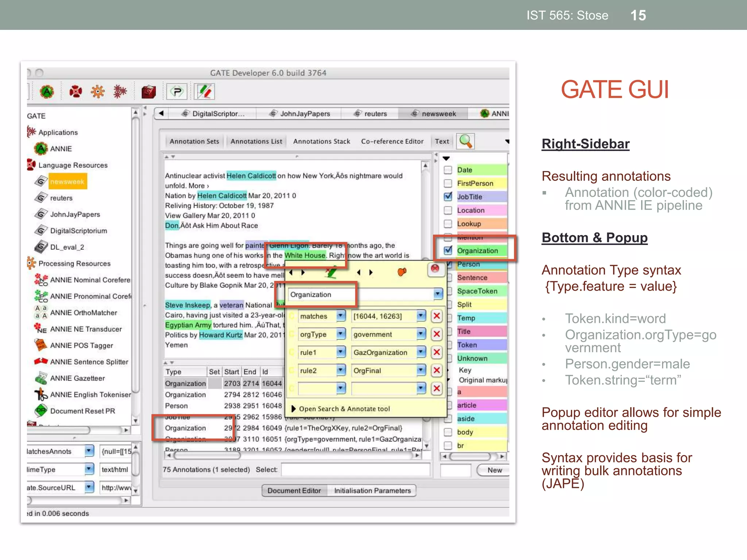Open the Annotations Stack view
Image resolution: width=747 pixels, height=560 pixels.
(321, 141)
